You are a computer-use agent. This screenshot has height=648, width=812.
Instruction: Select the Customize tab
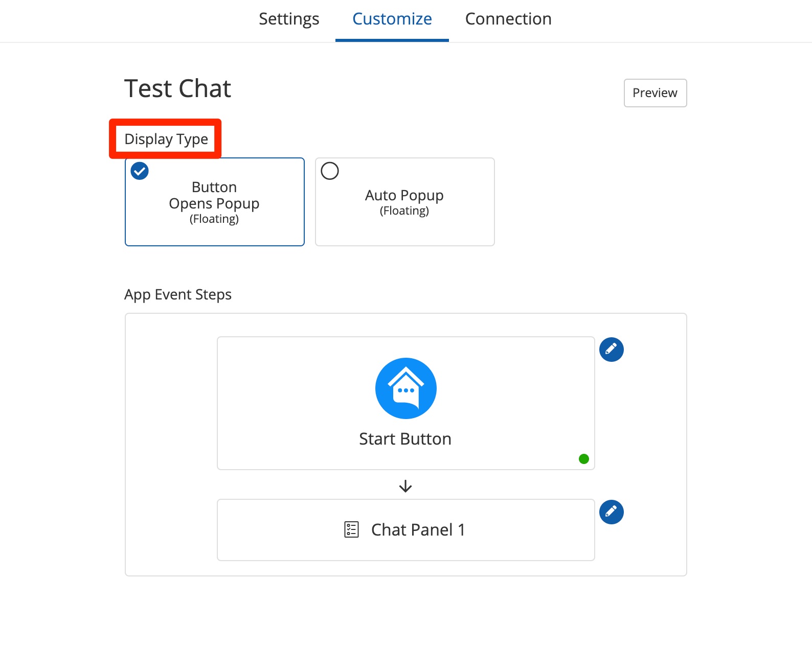[392, 19]
